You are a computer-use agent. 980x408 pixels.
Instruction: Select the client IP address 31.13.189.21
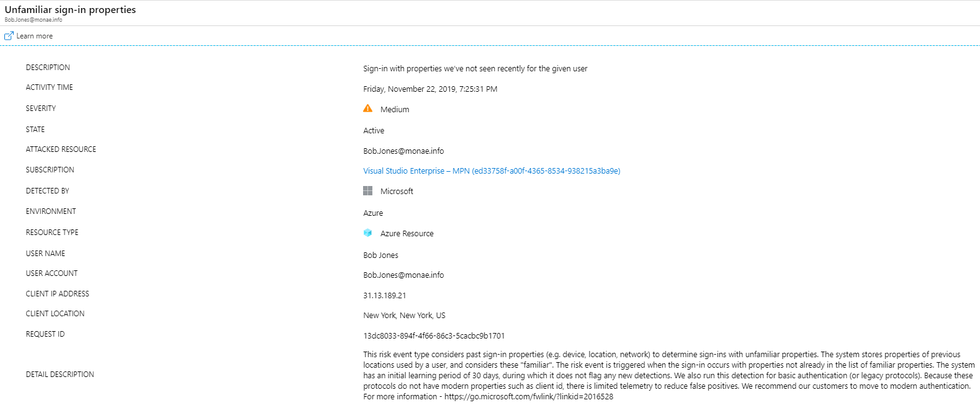pos(384,296)
